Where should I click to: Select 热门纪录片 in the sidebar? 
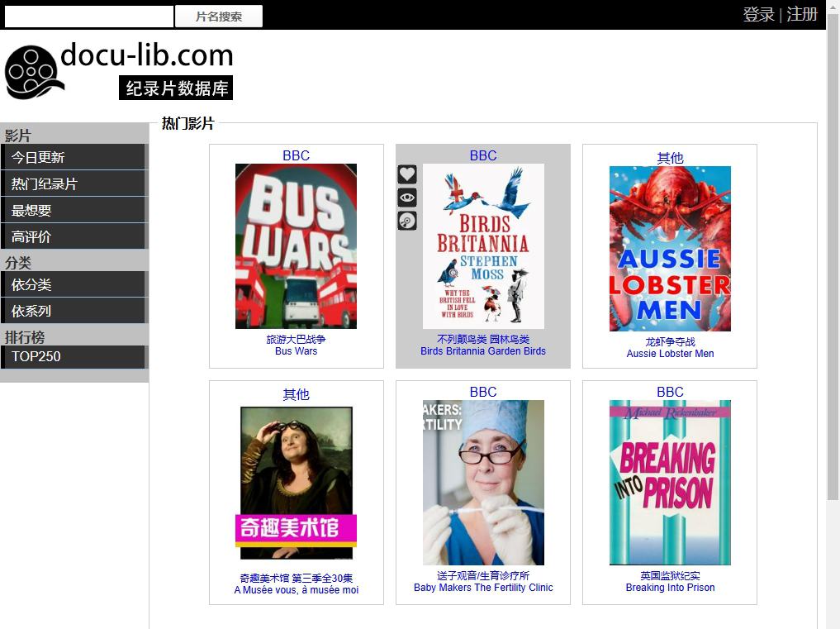pos(74,183)
